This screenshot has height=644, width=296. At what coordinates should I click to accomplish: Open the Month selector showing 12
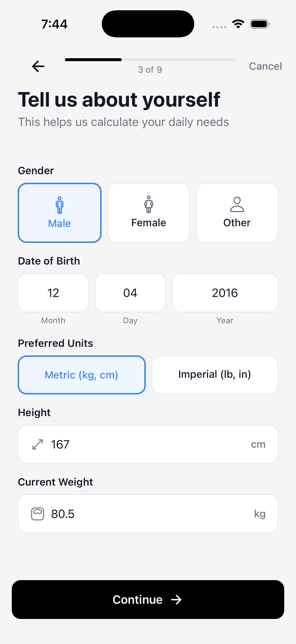(53, 293)
